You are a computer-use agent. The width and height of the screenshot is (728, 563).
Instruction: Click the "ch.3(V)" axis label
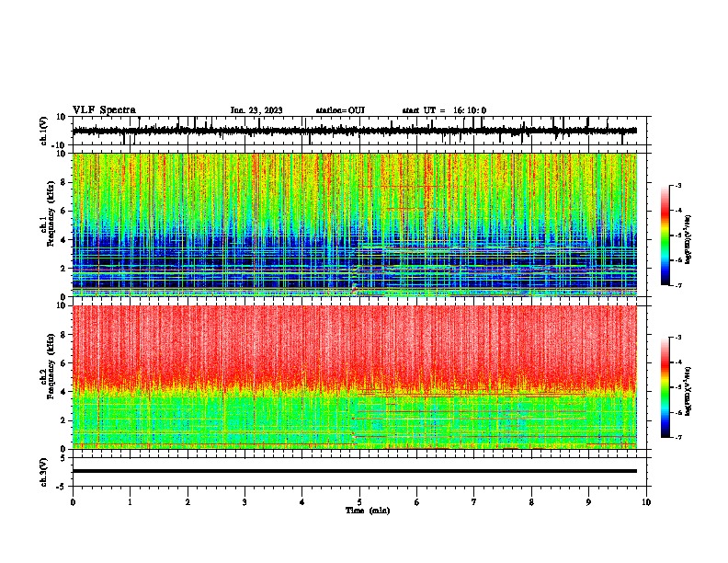tap(44, 472)
